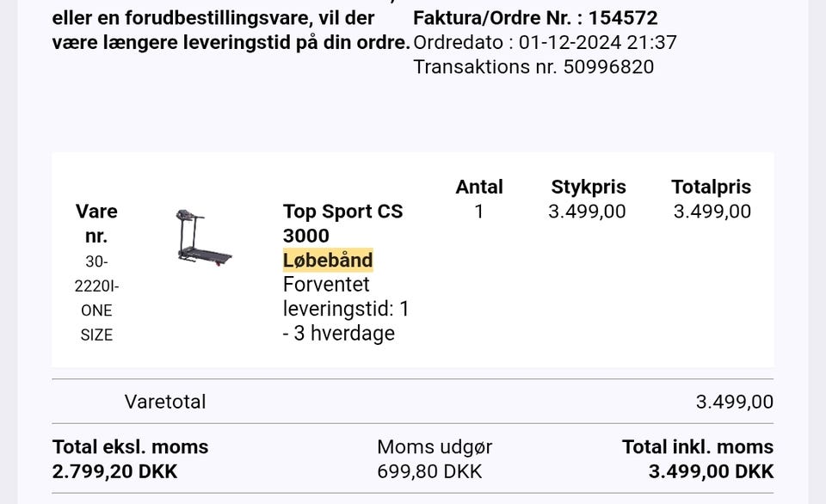
Task: Select item number 30-2220I-ONE SIZE
Action: click(96, 298)
